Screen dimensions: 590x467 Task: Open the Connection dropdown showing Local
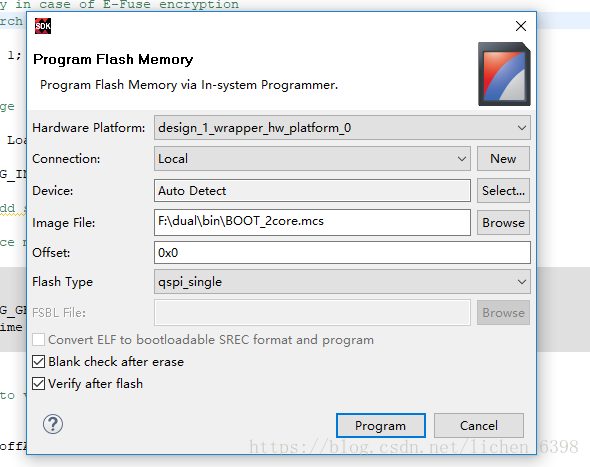312,159
